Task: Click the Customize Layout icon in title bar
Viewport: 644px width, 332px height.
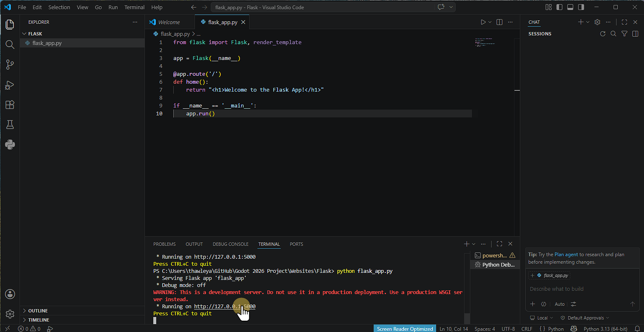Action: 549,7
